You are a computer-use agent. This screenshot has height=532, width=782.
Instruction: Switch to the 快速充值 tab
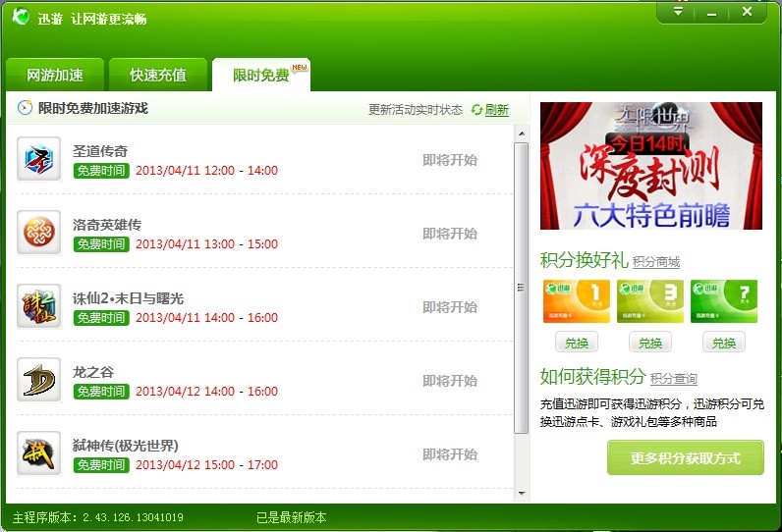157,75
